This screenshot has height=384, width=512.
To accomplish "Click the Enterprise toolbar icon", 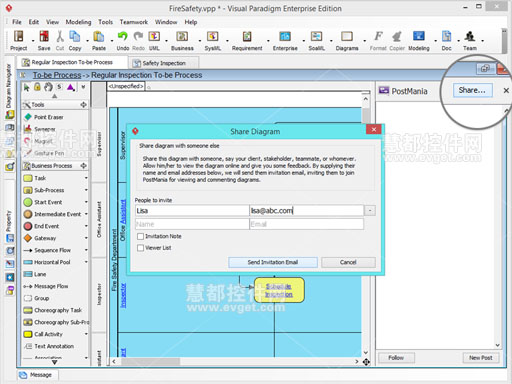I will 285,36.
